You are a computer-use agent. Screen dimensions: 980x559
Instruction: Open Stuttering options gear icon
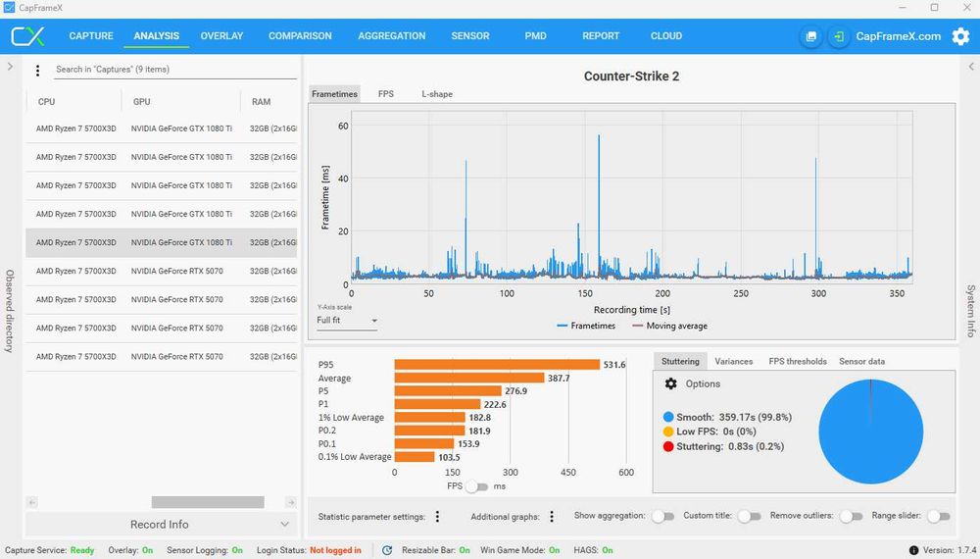click(x=670, y=383)
